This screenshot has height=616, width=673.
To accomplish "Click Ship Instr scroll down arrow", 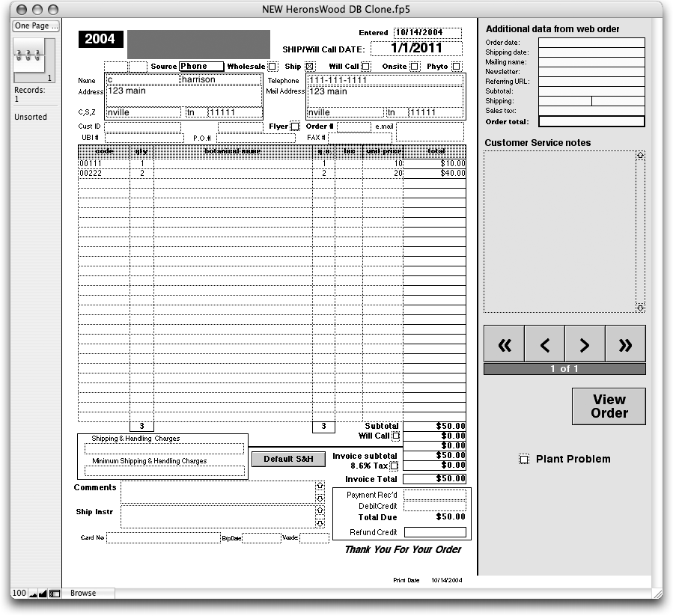I will point(320,524).
